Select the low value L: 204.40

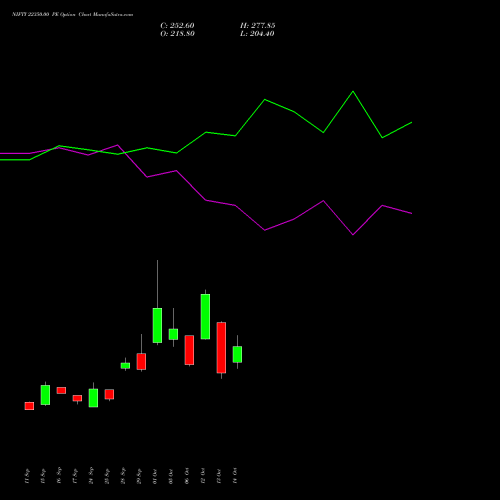tap(257, 34)
